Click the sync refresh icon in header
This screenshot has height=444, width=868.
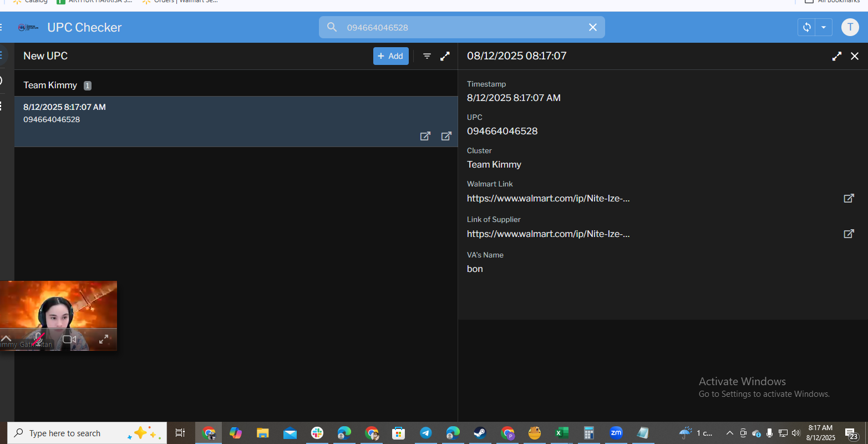(x=806, y=27)
